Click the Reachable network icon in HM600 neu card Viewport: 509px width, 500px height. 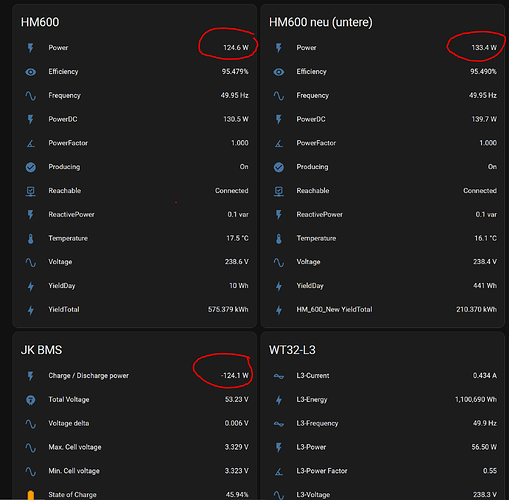click(x=279, y=191)
